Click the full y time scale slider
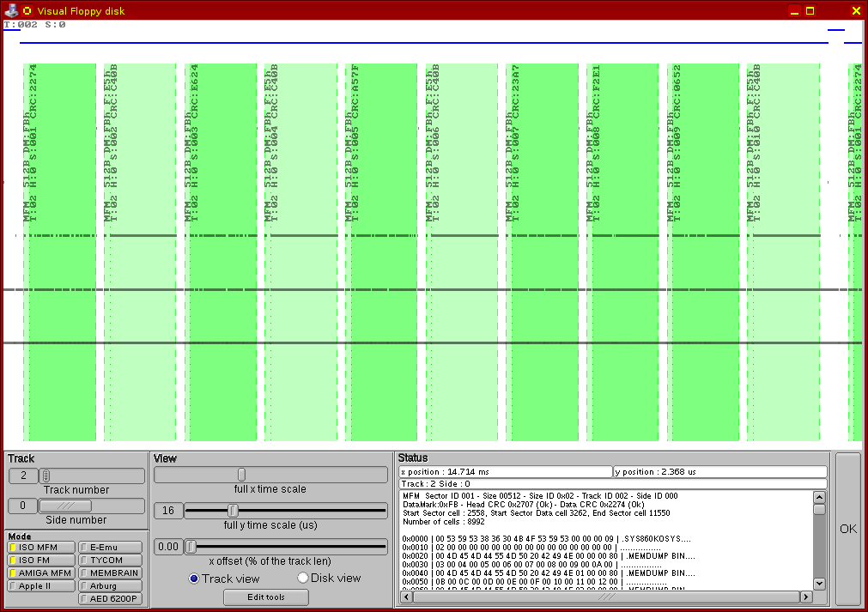The image size is (868, 612). coord(233,511)
